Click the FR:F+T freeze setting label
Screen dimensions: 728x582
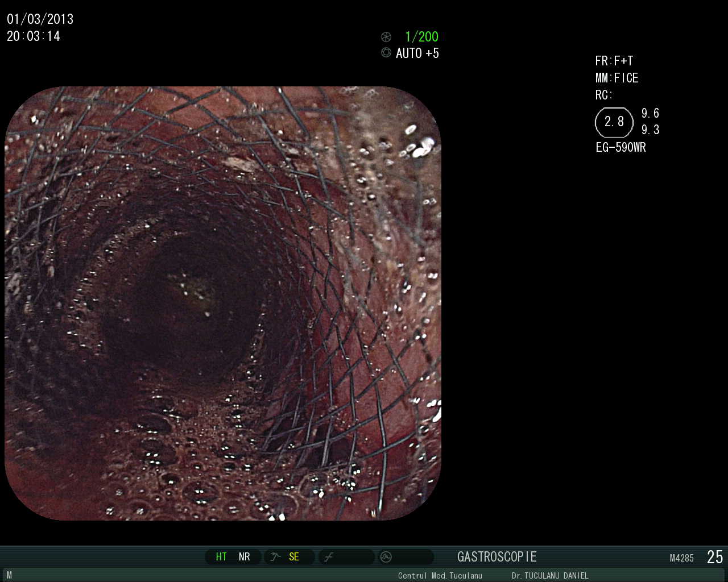(x=614, y=61)
